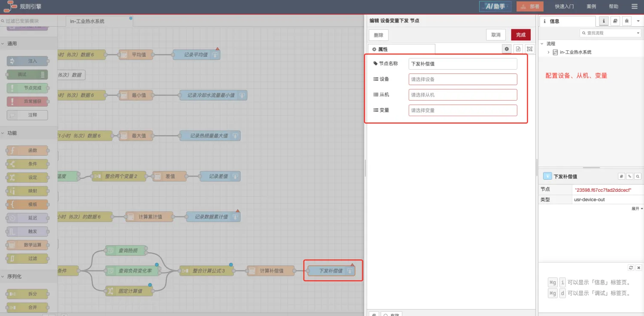
Task: Collapse the 序列化 palette category
Action: click(29, 276)
